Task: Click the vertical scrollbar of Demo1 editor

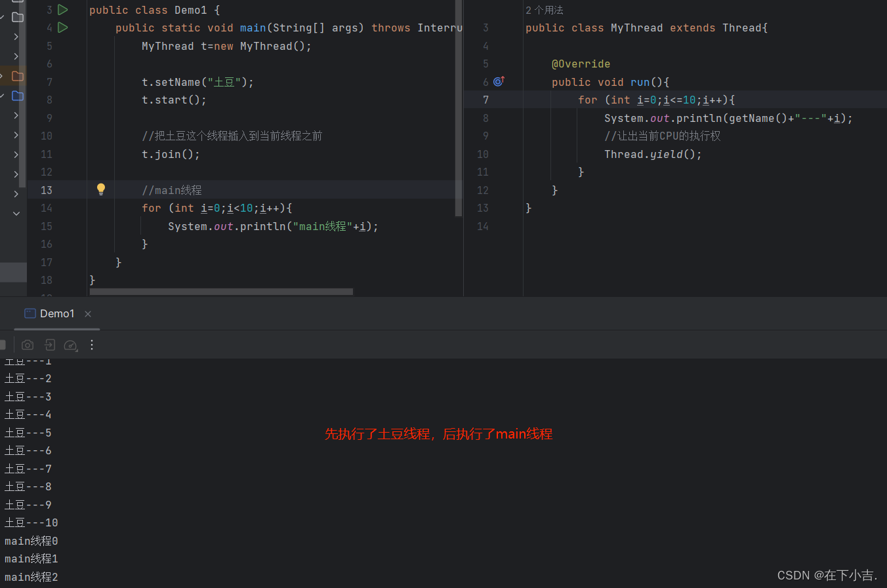Action: (458, 108)
